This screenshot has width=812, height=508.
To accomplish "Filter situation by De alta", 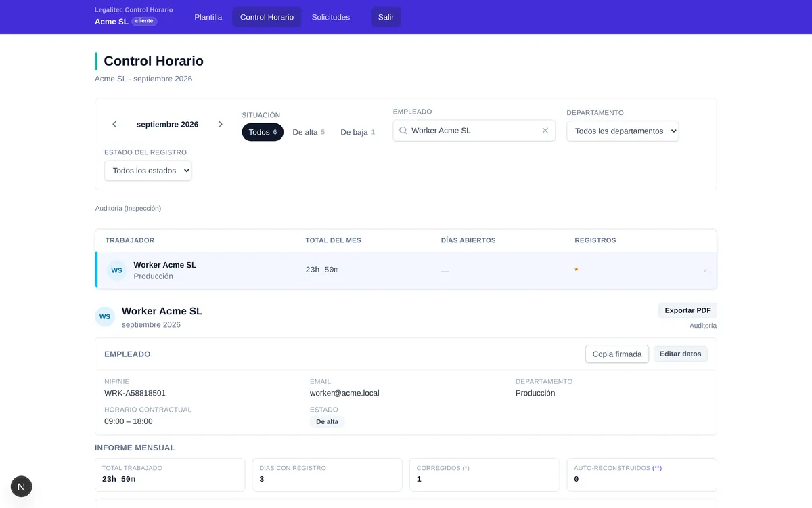I will point(309,132).
